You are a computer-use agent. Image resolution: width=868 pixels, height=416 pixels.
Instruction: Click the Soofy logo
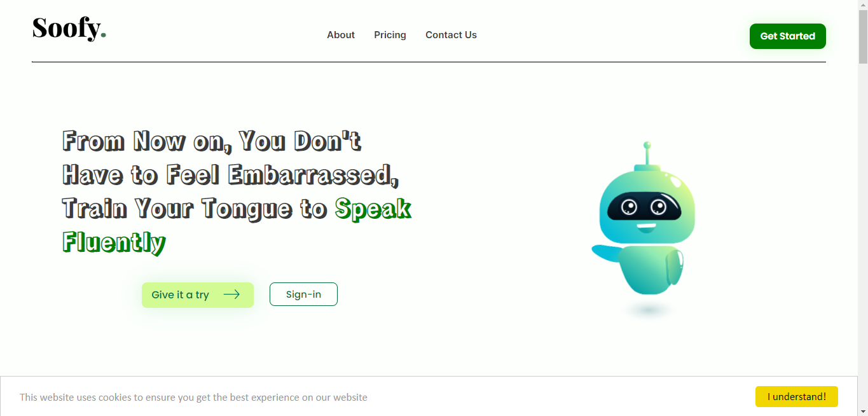click(x=69, y=29)
